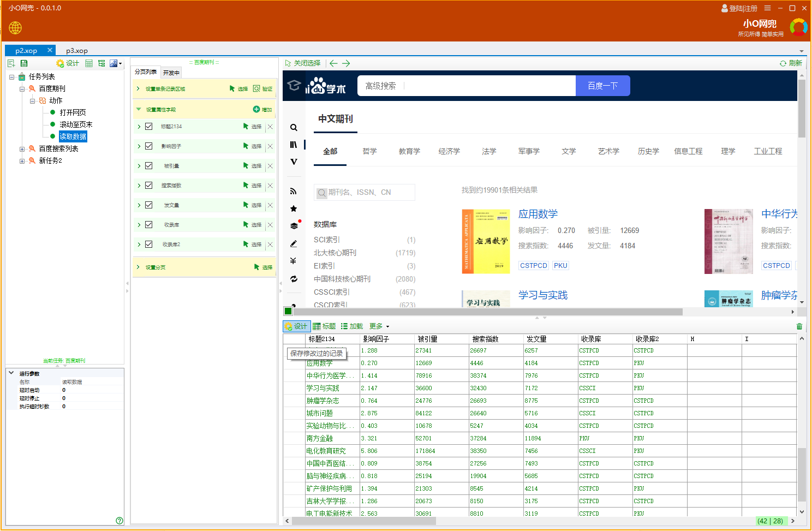Click the 刷新 refresh button
The height and width of the screenshot is (531, 812).
click(791, 63)
